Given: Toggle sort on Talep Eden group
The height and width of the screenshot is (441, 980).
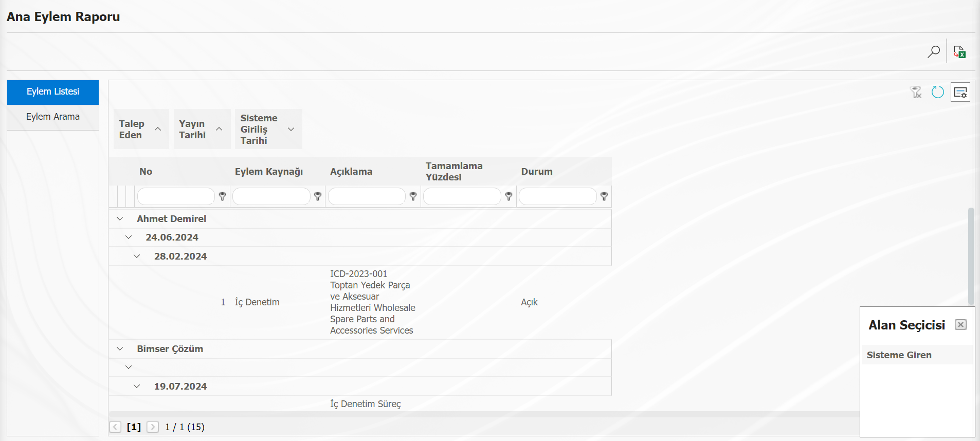Looking at the screenshot, I should [141, 129].
